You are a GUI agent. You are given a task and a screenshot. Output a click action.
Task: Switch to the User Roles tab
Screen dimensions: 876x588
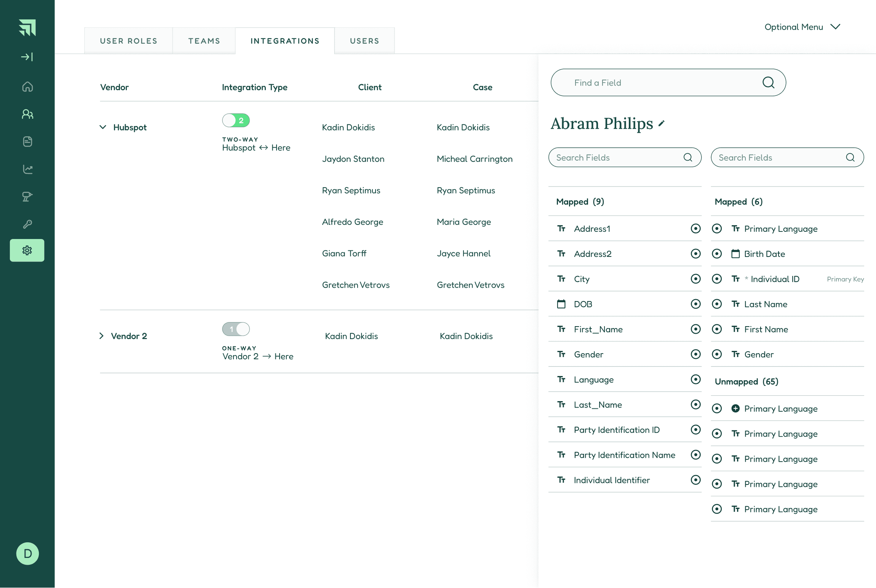coord(128,41)
